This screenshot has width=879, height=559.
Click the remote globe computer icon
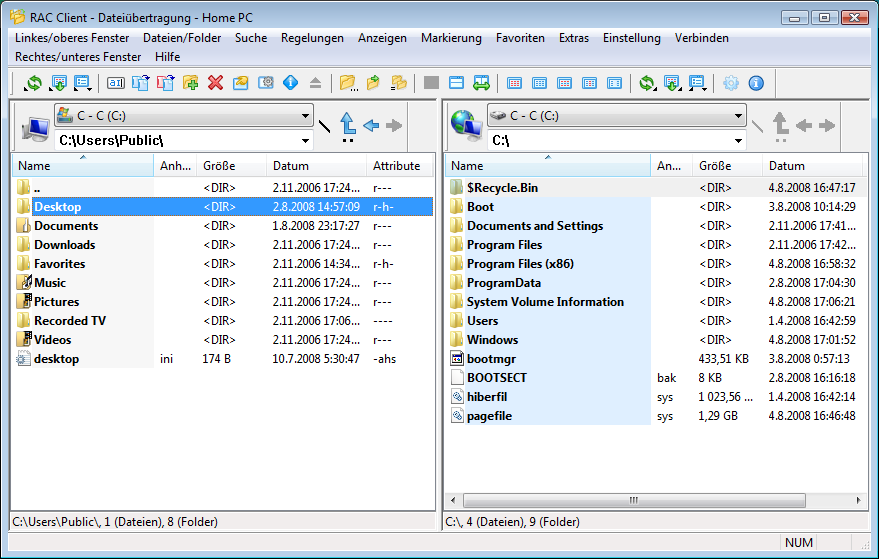466,126
